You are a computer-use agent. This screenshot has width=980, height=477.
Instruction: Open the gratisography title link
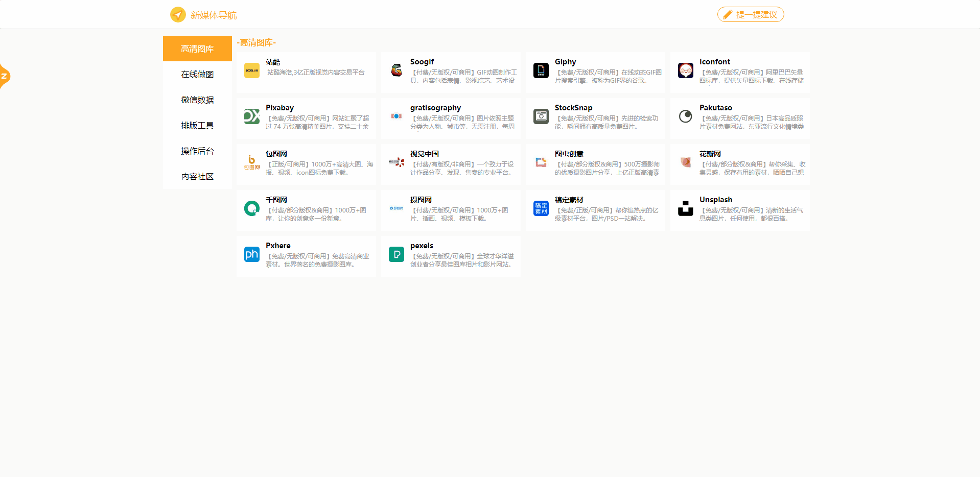click(435, 108)
